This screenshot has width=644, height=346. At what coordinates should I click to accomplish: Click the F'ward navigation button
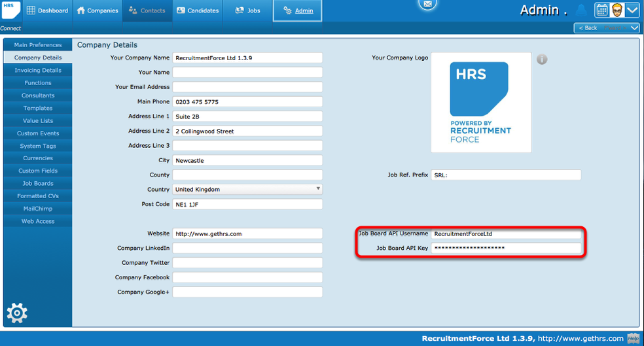(615, 28)
